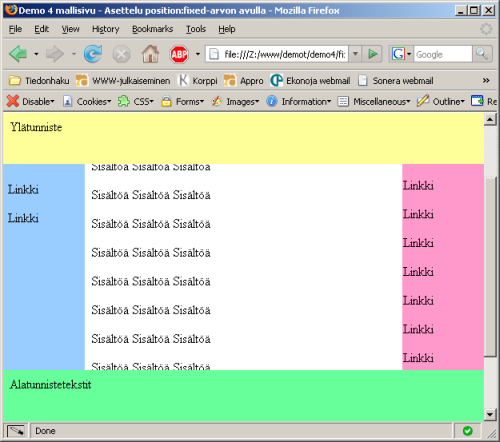Open the search engine selector dropdown
Image resolution: width=500 pixels, height=442 pixels.
point(401,54)
